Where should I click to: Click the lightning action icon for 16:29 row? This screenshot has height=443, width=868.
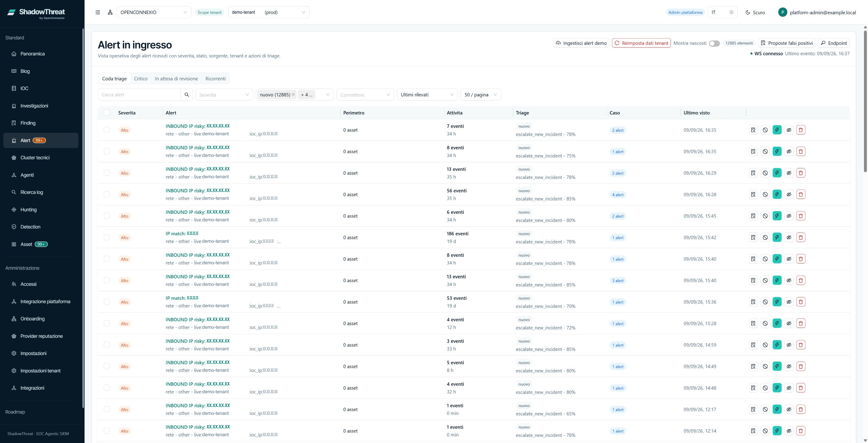777,173
